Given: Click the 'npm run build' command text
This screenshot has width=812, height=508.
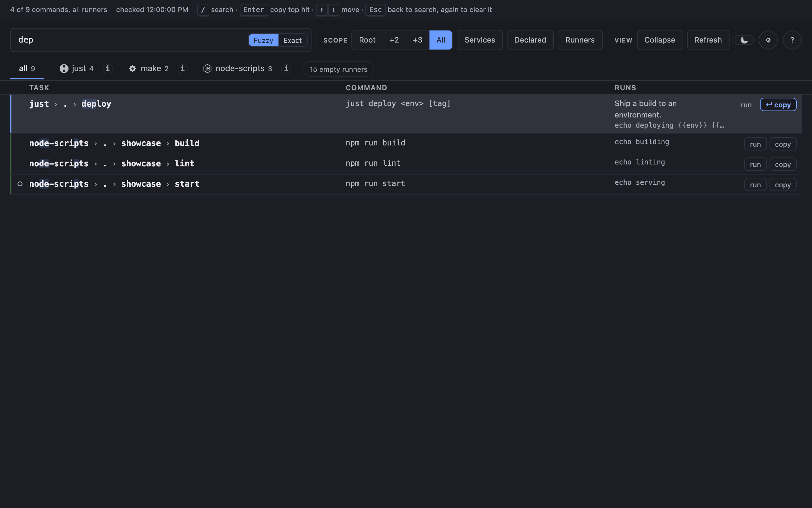Looking at the screenshot, I should tap(375, 143).
